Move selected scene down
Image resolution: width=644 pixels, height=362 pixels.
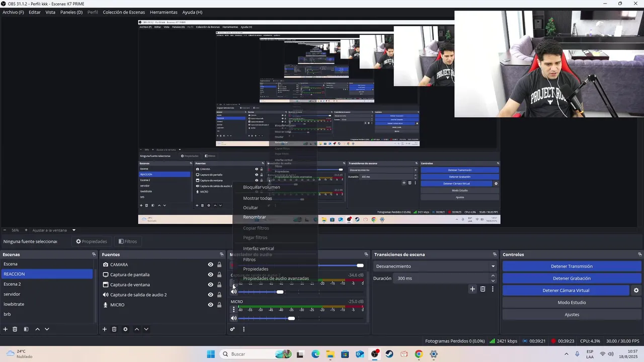click(47, 329)
